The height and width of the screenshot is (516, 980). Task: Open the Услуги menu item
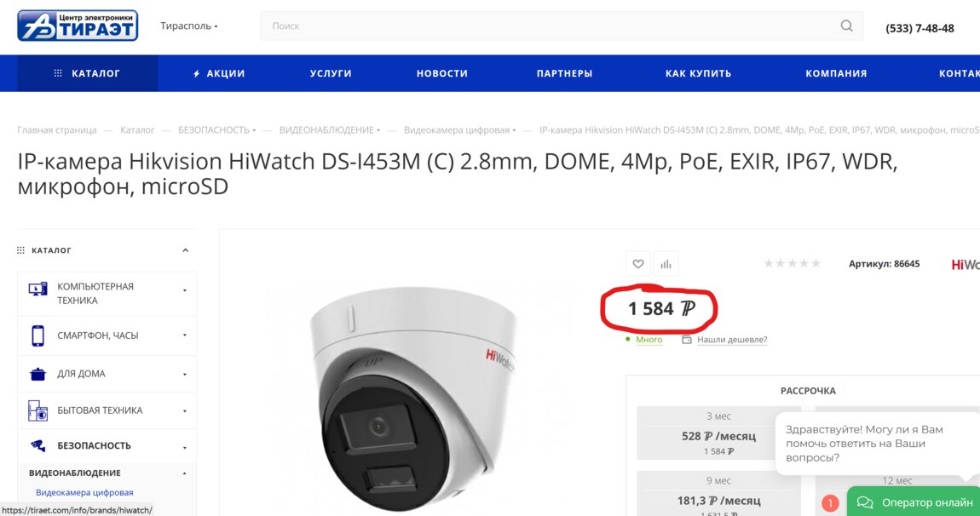pyautogui.click(x=331, y=73)
